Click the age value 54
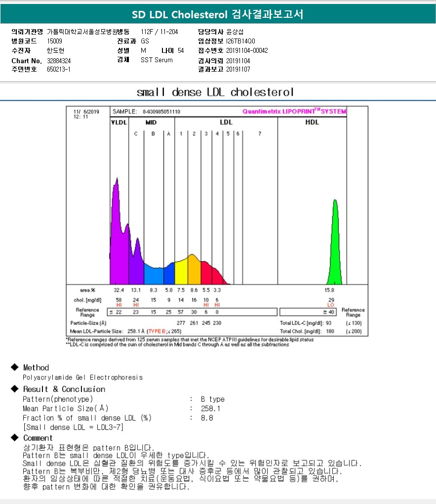Screen dimensions: 436x504 point(181,50)
